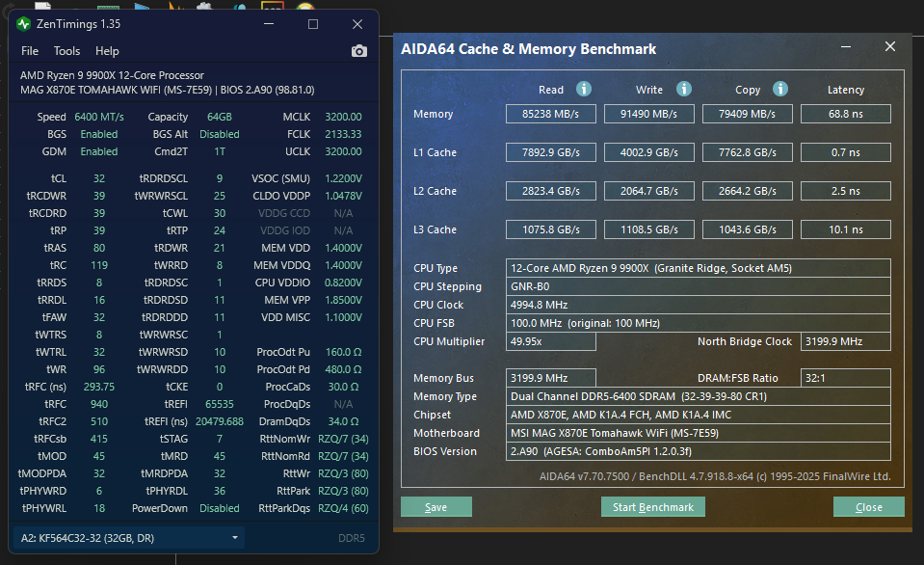Click the Motherboard field MSI MAG X870E
Viewport: 924px width, 565px height.
(699, 433)
